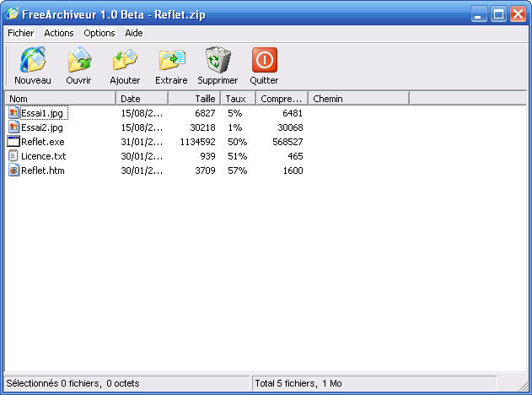Click the Nouveau archive toolbar icon

click(x=33, y=60)
